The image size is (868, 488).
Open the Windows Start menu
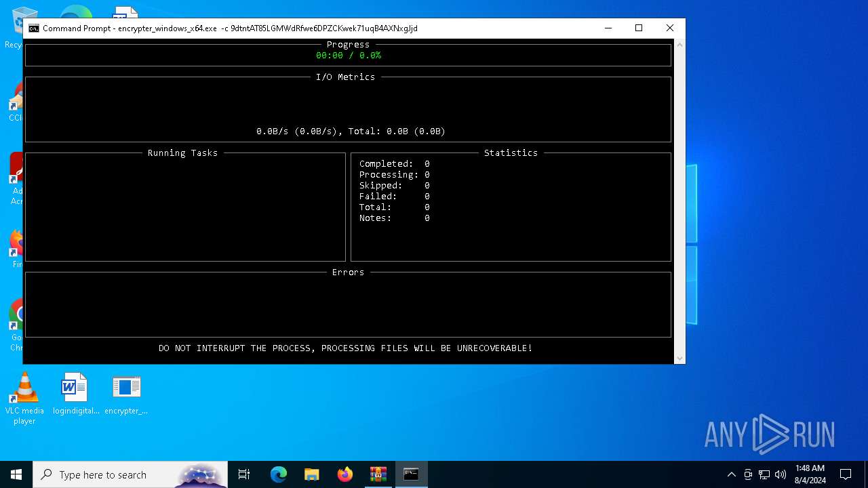click(x=16, y=474)
